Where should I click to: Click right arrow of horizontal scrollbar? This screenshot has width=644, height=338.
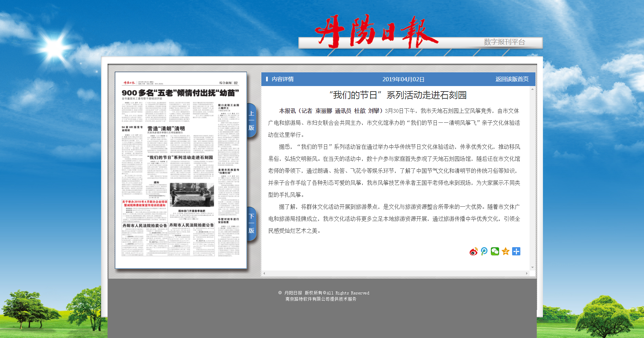pos(527,273)
